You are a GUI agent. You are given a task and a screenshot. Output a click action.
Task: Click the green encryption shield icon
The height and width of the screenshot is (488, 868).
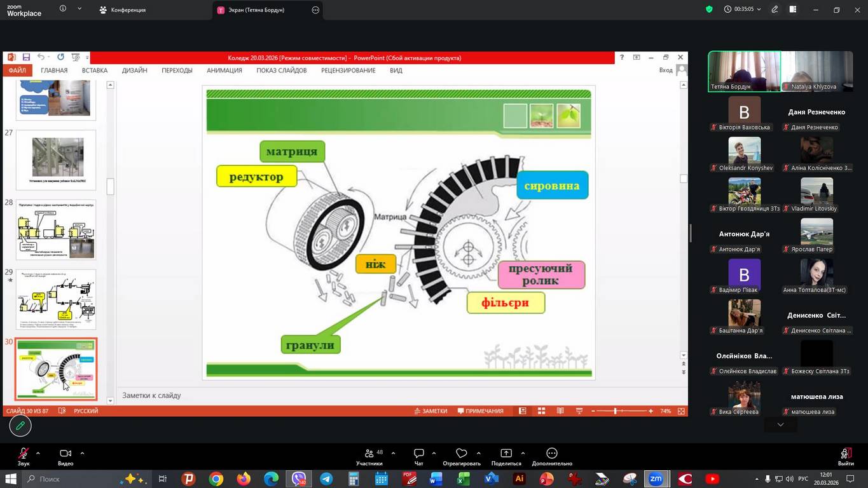click(709, 10)
